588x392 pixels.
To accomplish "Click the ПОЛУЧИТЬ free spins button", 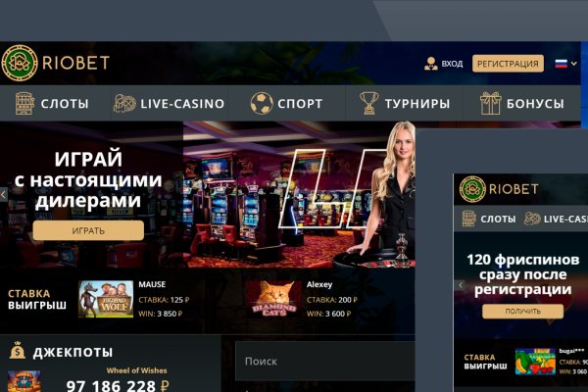I will coord(522,312).
